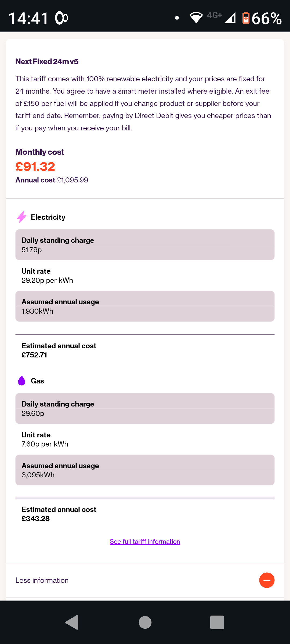290x644 pixels.
Task: Tap the electricity unit rate 29.20p value
Action: pyautogui.click(x=47, y=280)
